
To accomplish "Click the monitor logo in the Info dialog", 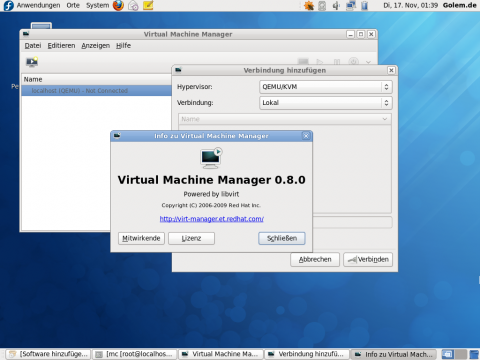I will (x=211, y=158).
